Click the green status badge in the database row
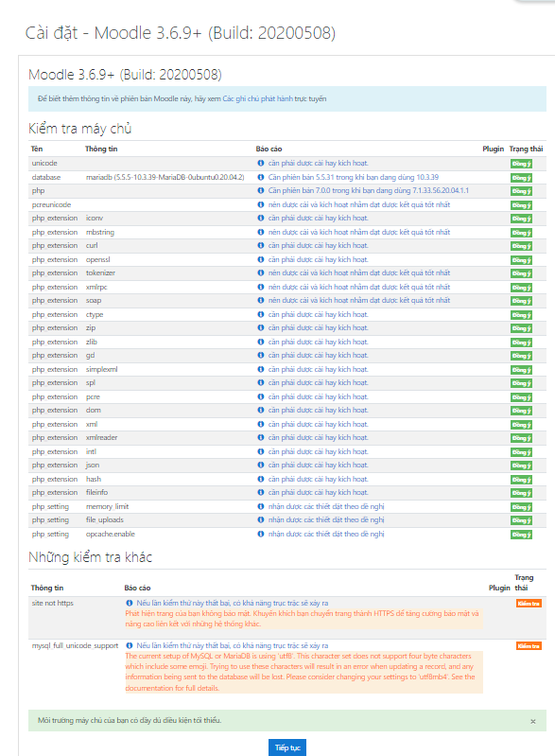 coord(521,178)
